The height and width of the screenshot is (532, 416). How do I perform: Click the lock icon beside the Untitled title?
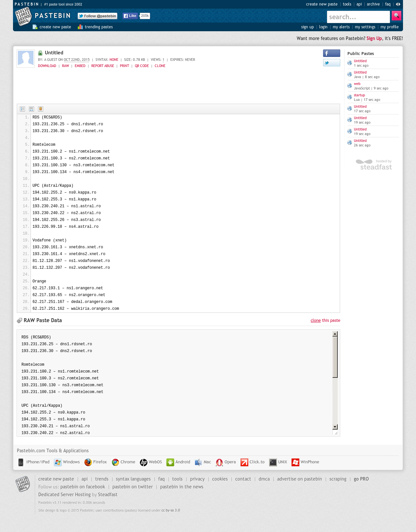click(x=40, y=53)
